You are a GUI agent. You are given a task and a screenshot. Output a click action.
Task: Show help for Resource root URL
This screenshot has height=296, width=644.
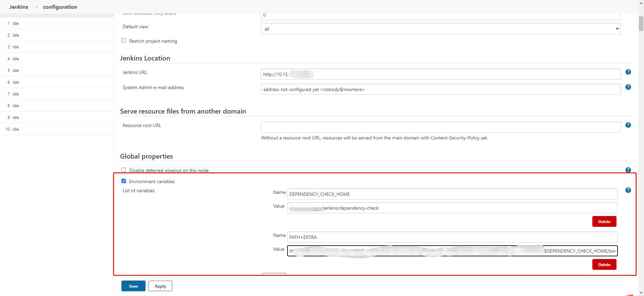point(628,125)
